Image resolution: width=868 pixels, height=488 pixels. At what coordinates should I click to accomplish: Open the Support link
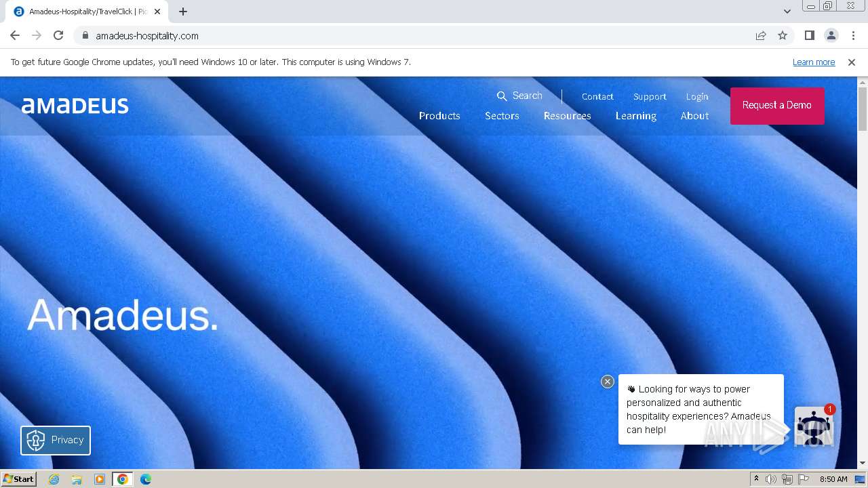point(650,96)
